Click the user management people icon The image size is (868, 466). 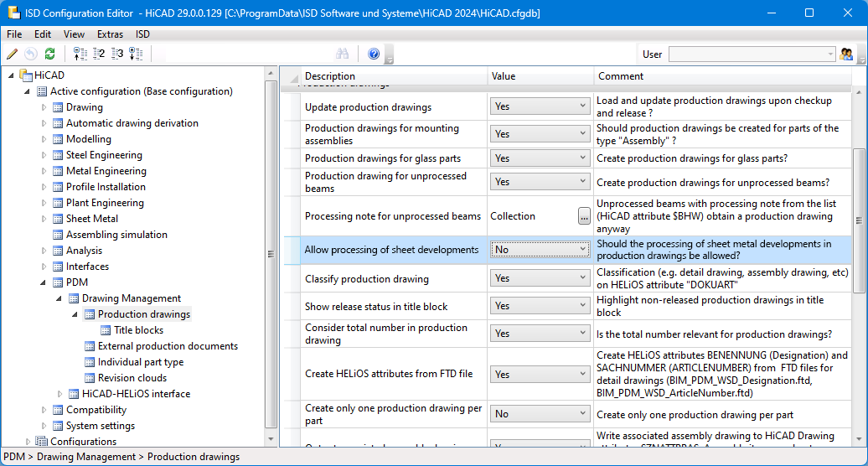pos(846,54)
